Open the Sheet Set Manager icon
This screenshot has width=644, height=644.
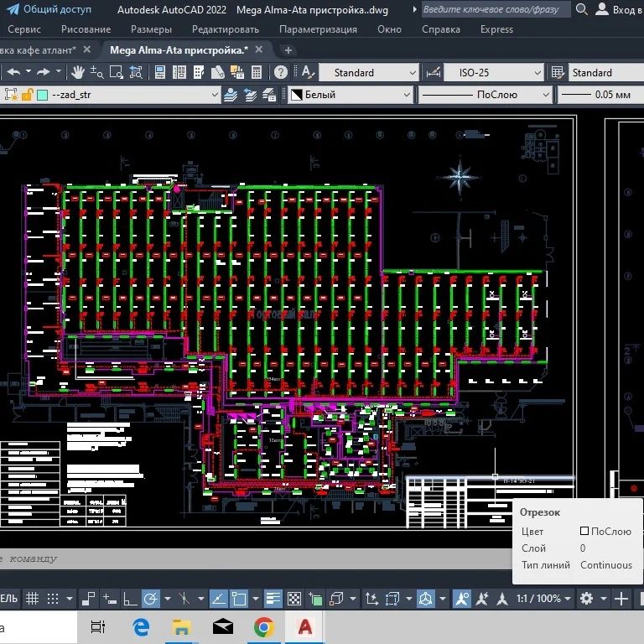point(218,72)
